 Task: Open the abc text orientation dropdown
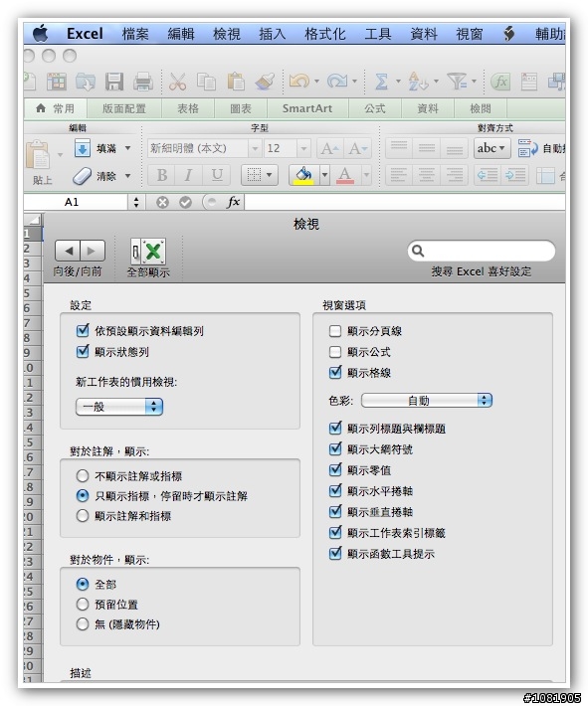click(491, 148)
